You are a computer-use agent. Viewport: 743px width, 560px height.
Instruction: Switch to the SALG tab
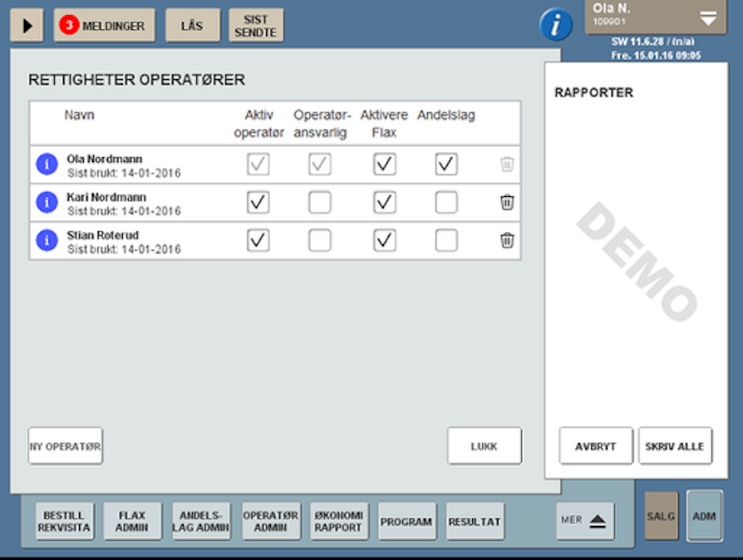coord(661,516)
